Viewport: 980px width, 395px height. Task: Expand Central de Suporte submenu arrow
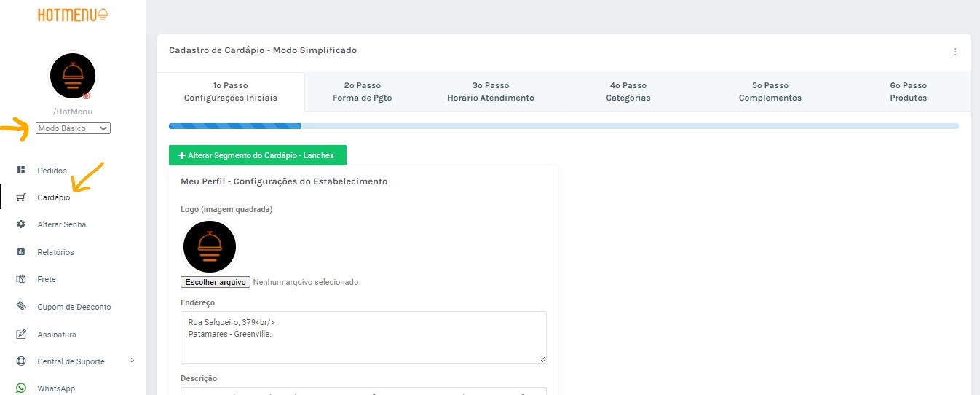coord(132,360)
